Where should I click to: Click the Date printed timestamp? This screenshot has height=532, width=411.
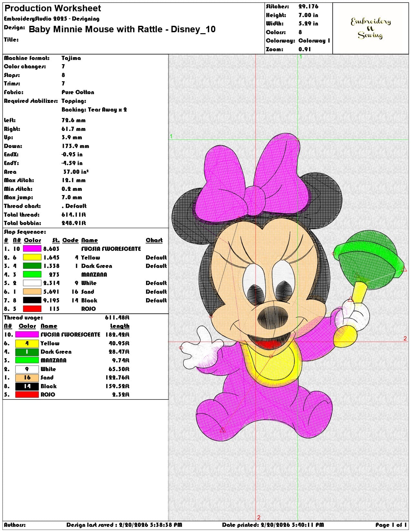click(x=273, y=525)
